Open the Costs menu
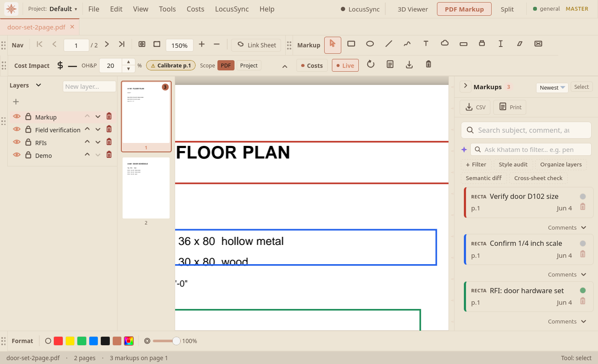 (196, 9)
